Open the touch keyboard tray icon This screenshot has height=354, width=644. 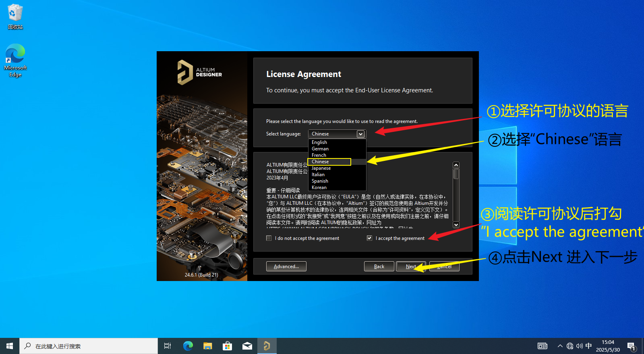tap(543, 346)
